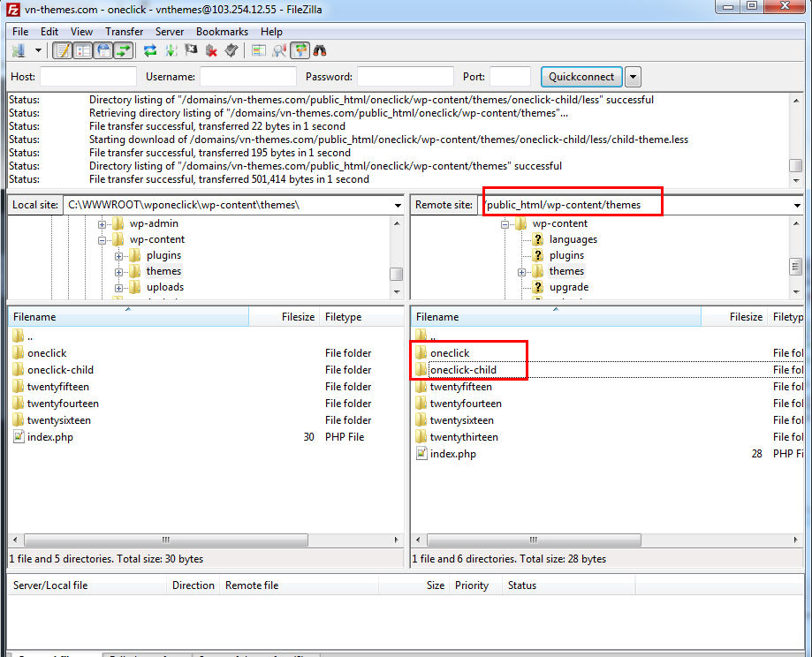The image size is (812, 657).
Task: Cancel the current operation icon
Action: [x=191, y=50]
